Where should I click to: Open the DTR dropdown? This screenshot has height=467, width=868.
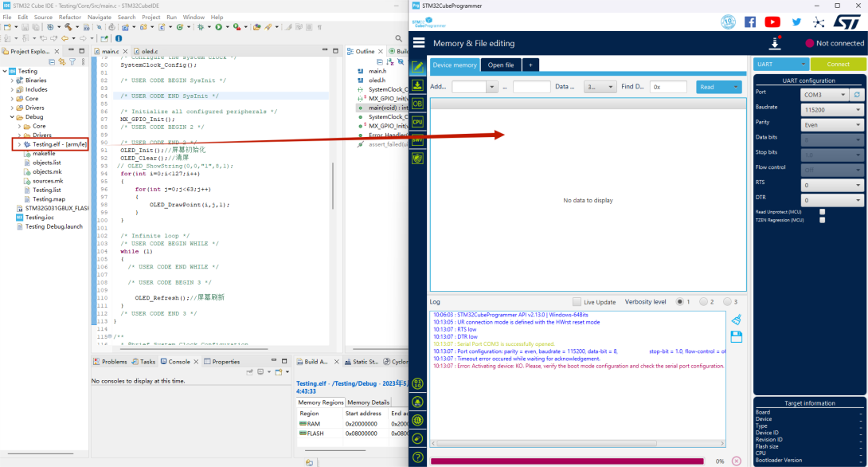coord(831,200)
